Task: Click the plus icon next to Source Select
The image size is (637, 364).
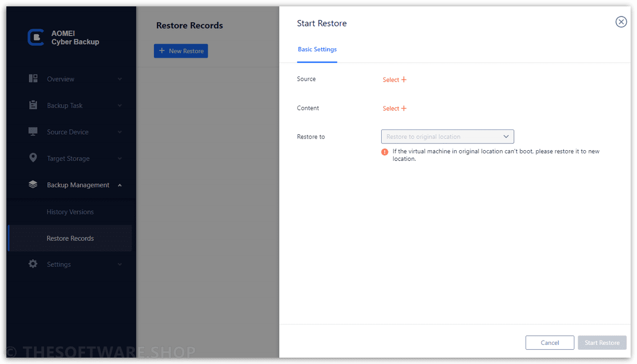Action: [x=404, y=80]
